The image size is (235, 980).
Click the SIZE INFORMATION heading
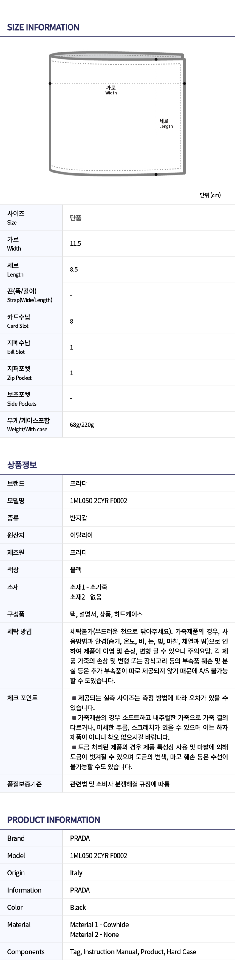coord(43,27)
